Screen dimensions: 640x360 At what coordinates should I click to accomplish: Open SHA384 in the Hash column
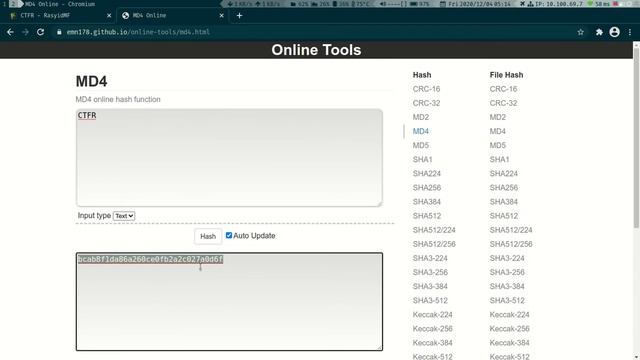427,202
